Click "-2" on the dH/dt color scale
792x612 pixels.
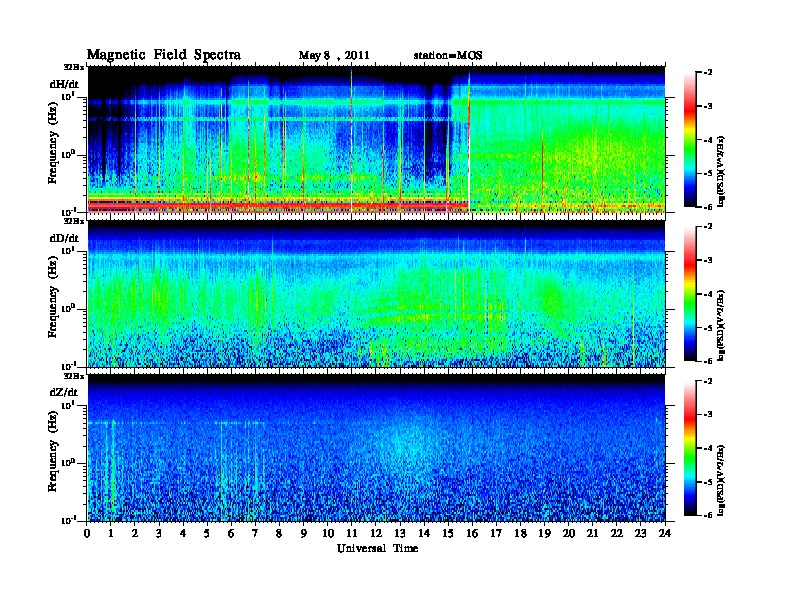coord(708,72)
